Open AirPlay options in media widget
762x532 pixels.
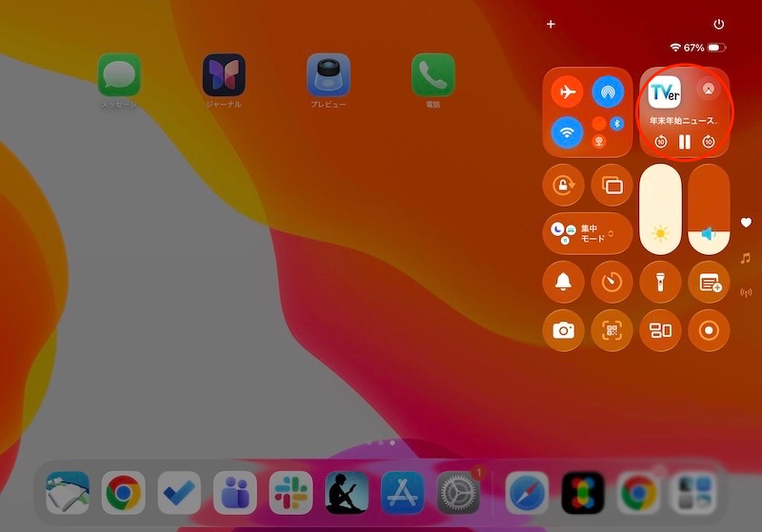coord(709,89)
